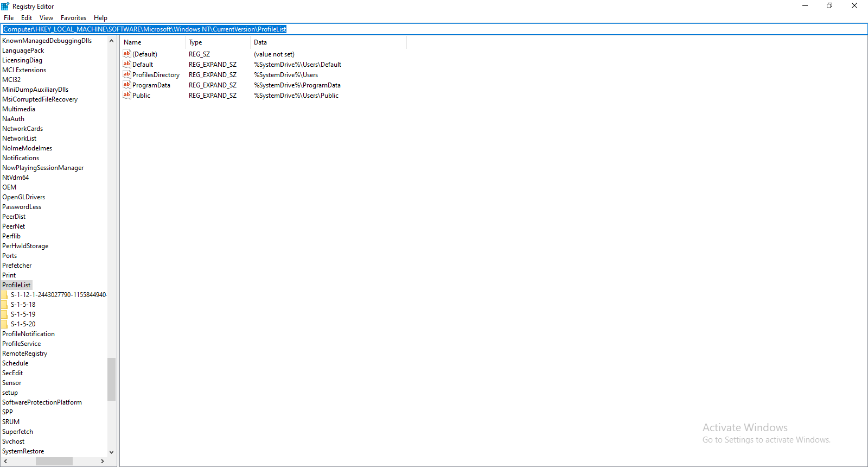The image size is (868, 467).
Task: Click the icon beside the Default value
Action: click(127, 64)
